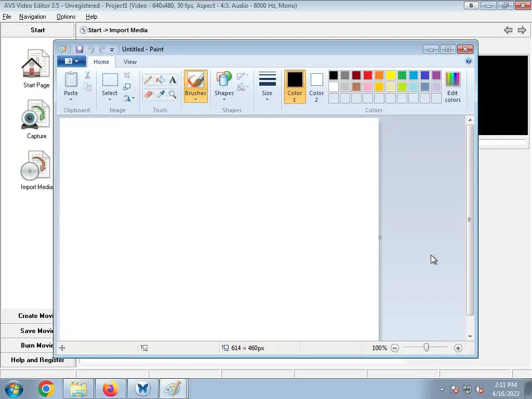Image resolution: width=532 pixels, height=399 pixels.
Task: Click Help and Register in AVS sidebar
Action: tap(37, 360)
